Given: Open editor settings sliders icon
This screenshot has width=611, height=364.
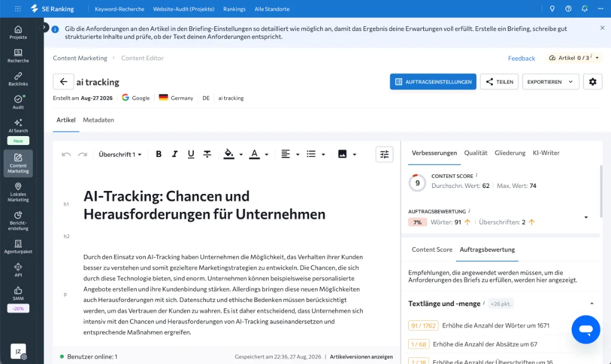Looking at the screenshot, I should (x=384, y=155).
